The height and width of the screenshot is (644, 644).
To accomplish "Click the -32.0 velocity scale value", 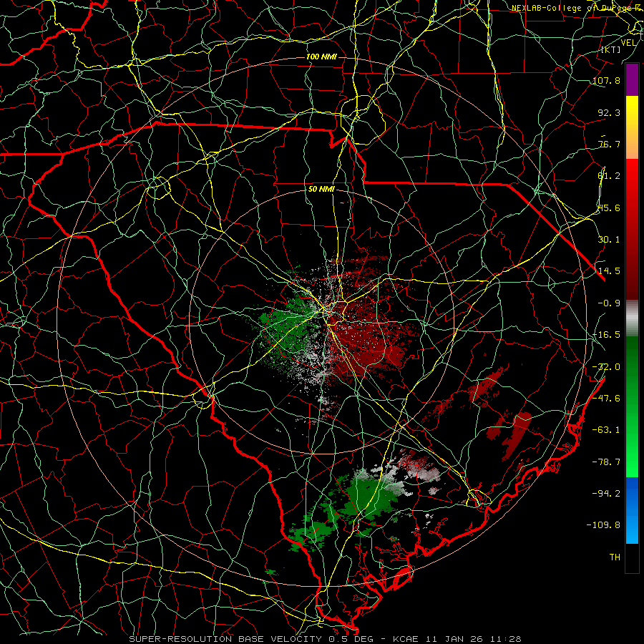I will point(606,367).
